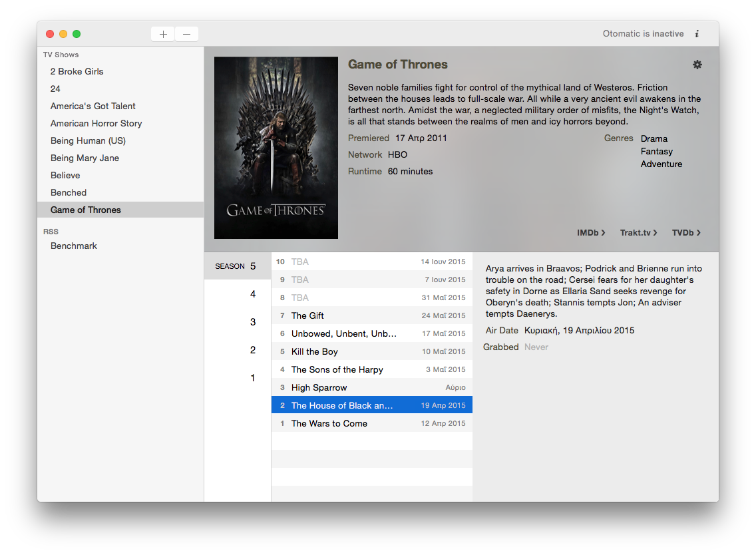Click the episode synopsis about Arya
The height and width of the screenshot is (555, 756).
(594, 291)
